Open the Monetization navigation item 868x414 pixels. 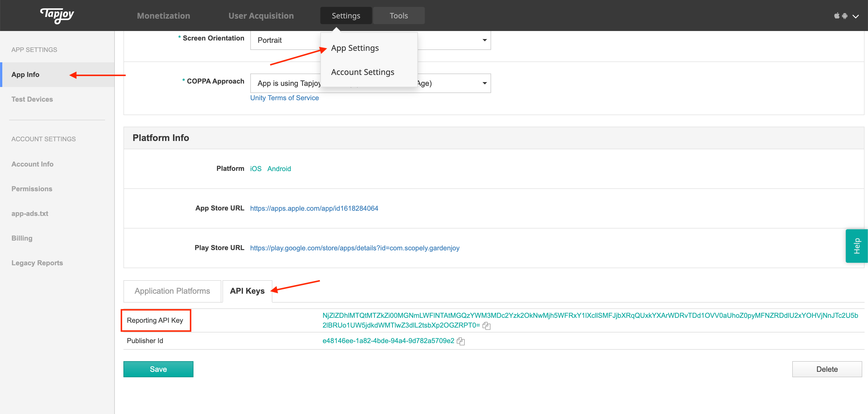(x=163, y=16)
